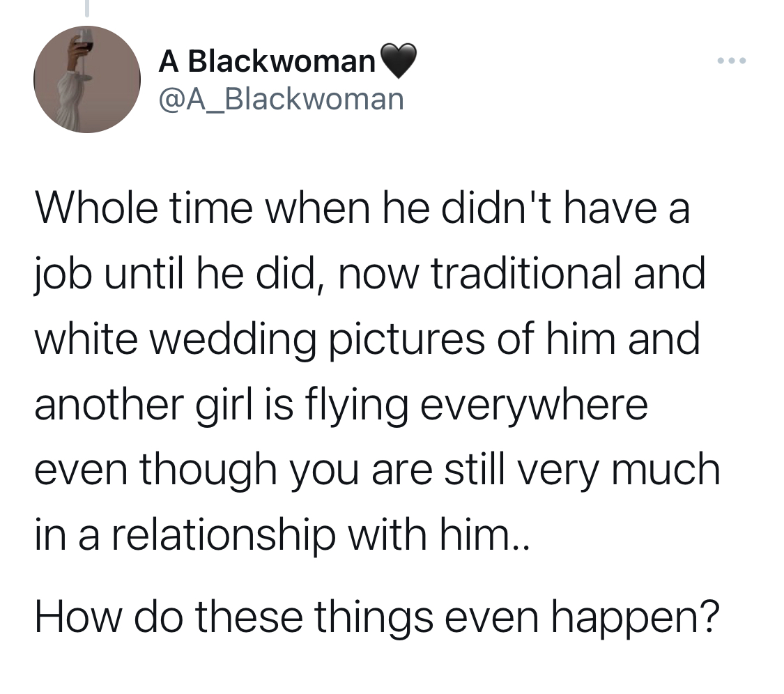Click the word "everywhere" in the tweet
Viewport: 784px width, 694px height.
(534, 406)
